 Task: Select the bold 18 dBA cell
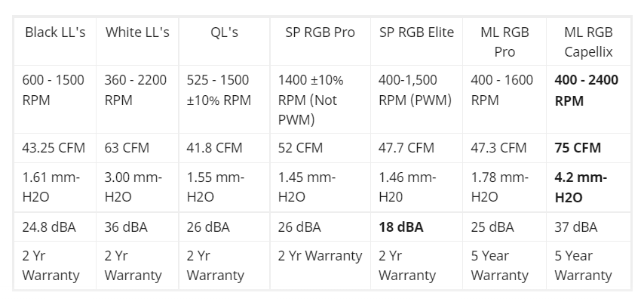coord(416,226)
